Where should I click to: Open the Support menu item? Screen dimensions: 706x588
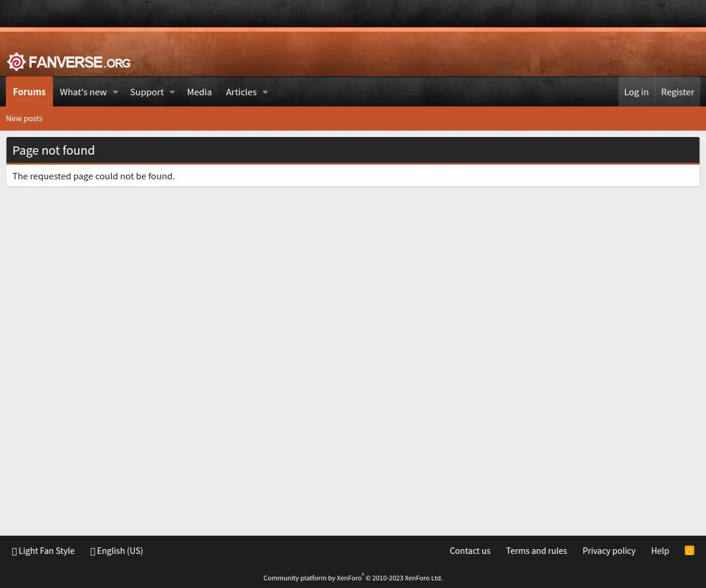tap(146, 92)
